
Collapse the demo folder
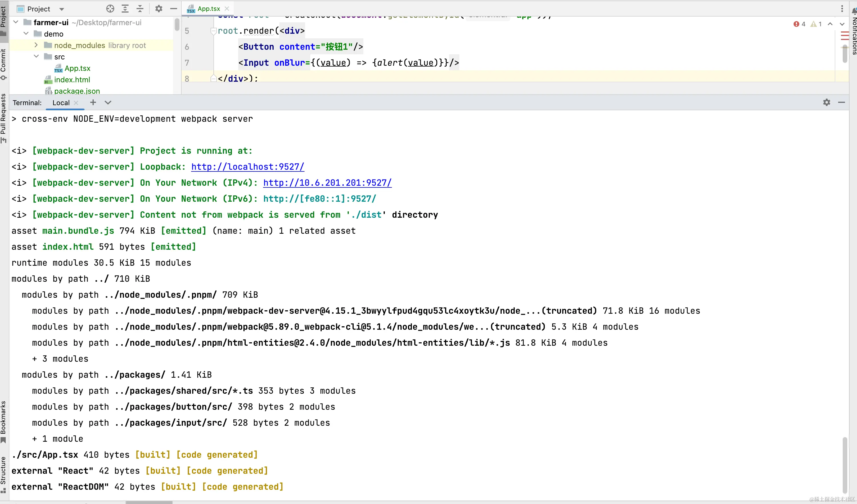tap(26, 33)
